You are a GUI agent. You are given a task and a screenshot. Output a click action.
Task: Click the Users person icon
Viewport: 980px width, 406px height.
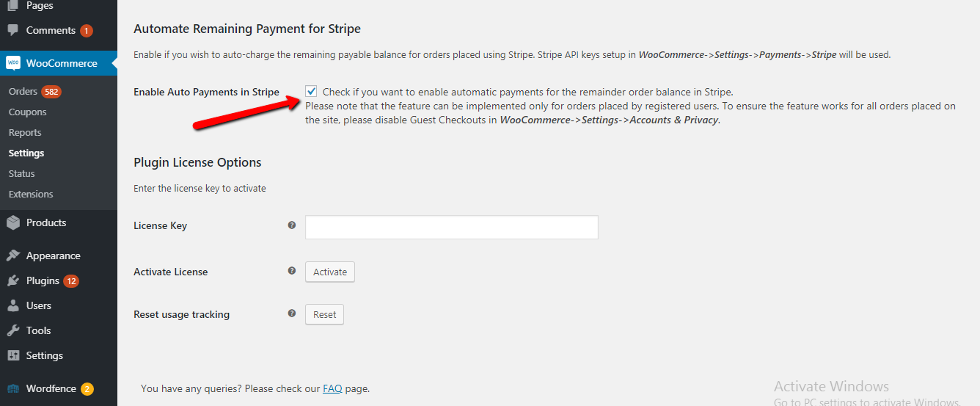[13, 305]
